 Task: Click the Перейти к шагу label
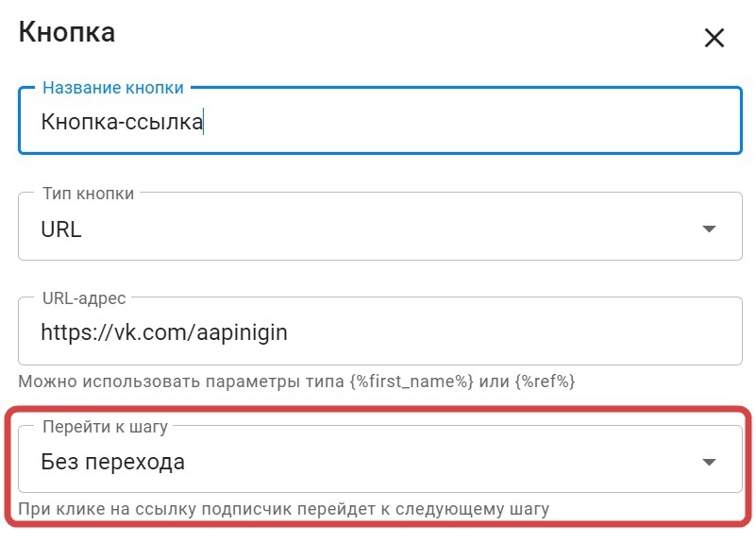coord(106,427)
